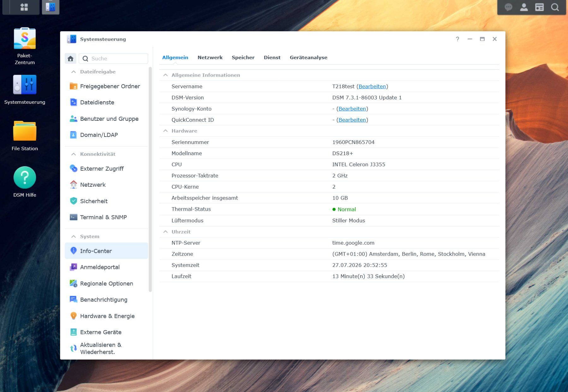568x392 pixels.
Task: Open the desktop search magnifier icon
Action: coord(555,7)
